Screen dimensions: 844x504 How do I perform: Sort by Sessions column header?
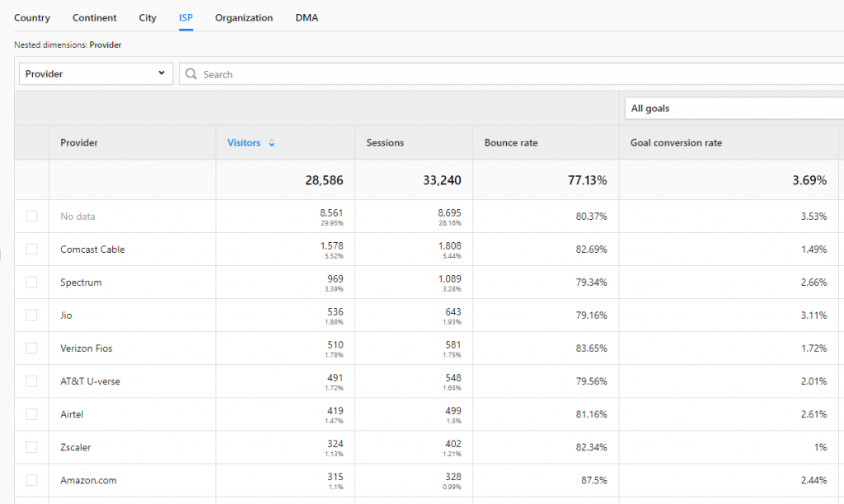pyautogui.click(x=385, y=143)
